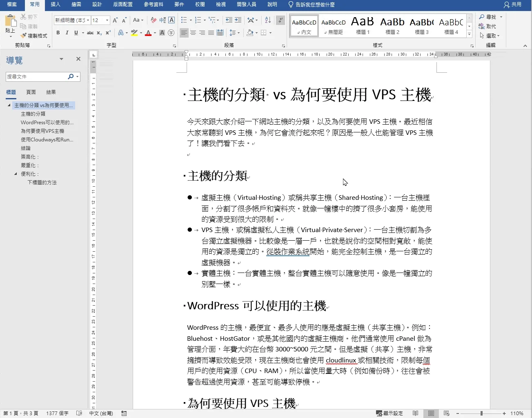Click the 尋找 (Find) button
The width and height of the screenshot is (532, 418).
pyautogui.click(x=490, y=17)
